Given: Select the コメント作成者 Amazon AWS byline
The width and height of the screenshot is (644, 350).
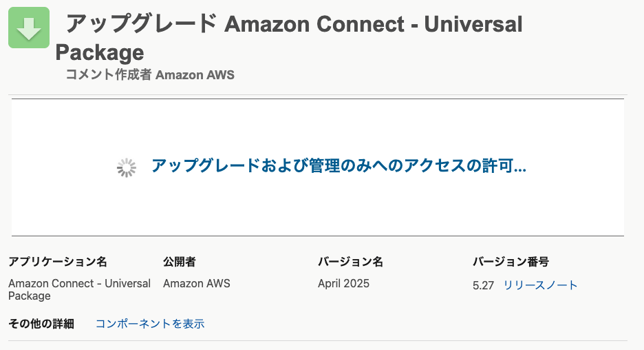Looking at the screenshot, I should pyautogui.click(x=150, y=74).
